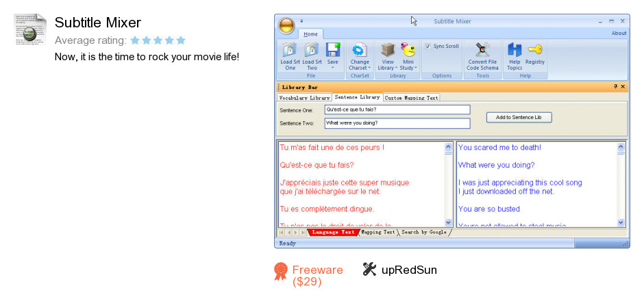Click scroll up arrow of English pane

pyautogui.click(x=621, y=146)
